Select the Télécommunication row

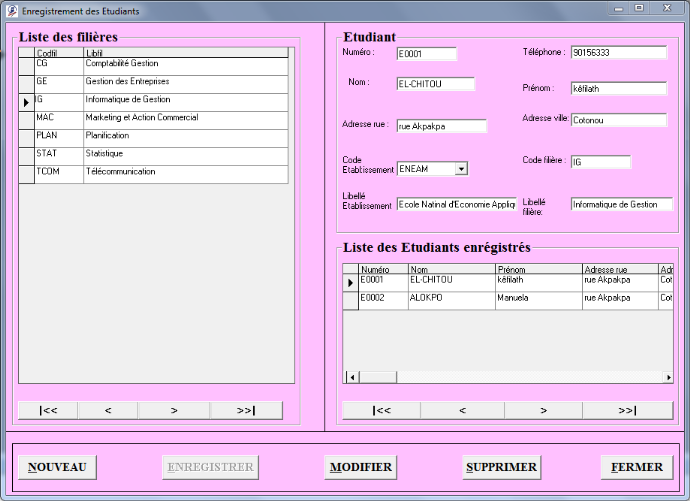pyautogui.click(x=153, y=175)
